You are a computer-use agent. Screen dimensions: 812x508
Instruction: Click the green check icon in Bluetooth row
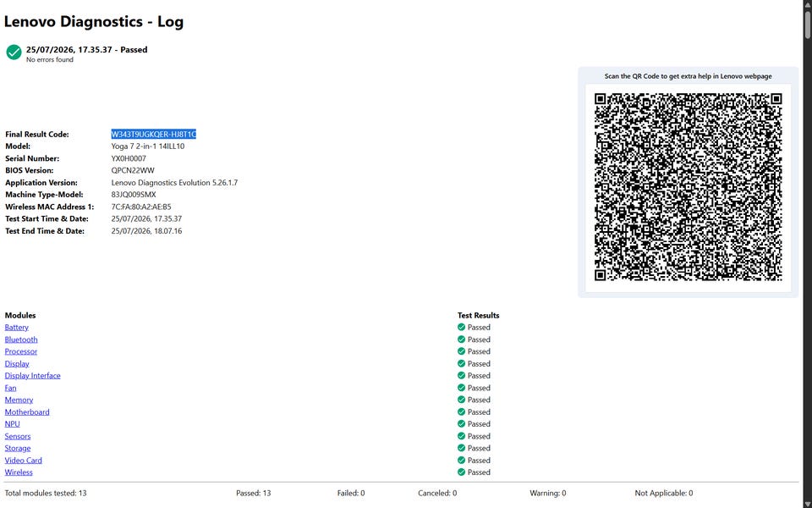(462, 339)
